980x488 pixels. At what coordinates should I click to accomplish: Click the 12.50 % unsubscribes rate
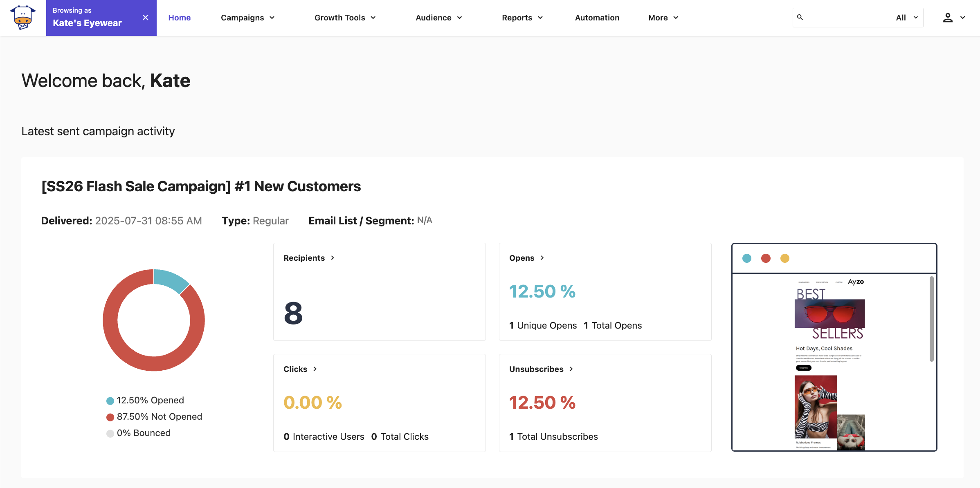tap(542, 403)
